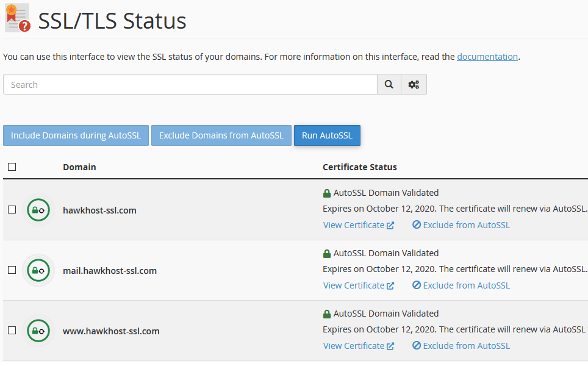
Task: Click external link icon beside first View Certificate
Action: click(x=391, y=224)
